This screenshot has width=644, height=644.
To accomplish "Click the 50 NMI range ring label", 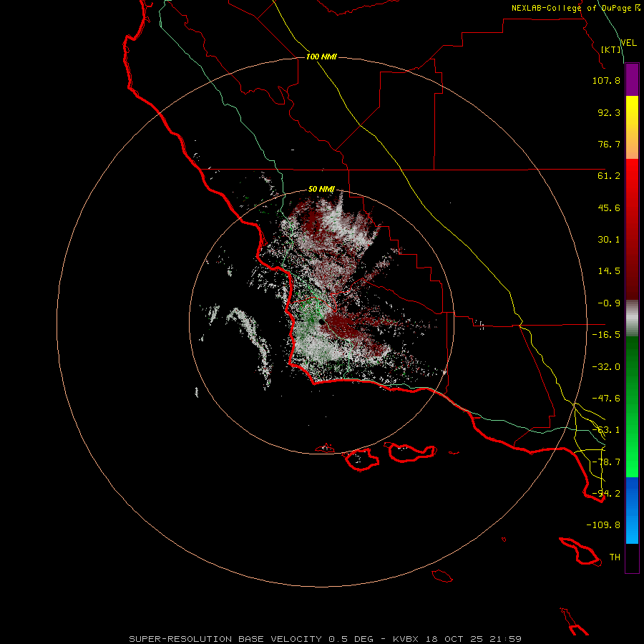I will (x=321, y=190).
